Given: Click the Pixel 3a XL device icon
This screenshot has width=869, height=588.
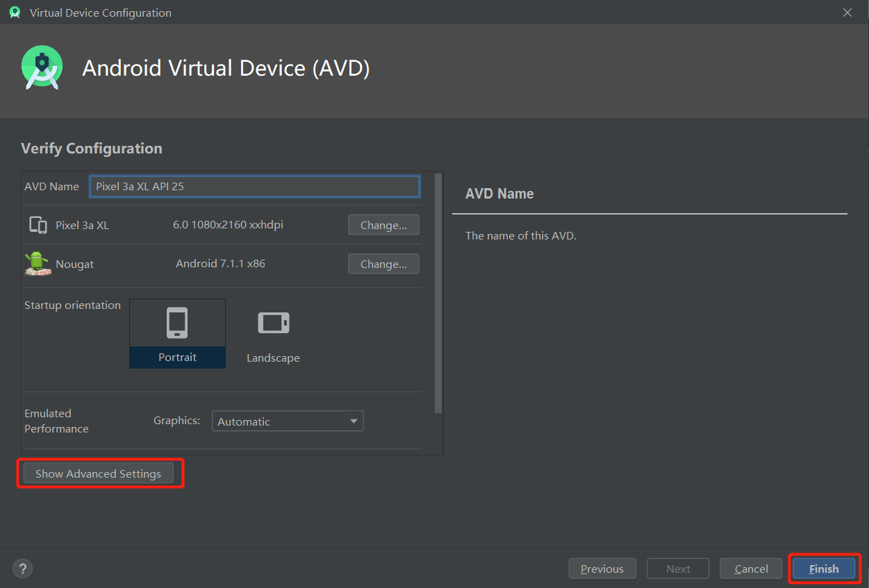Looking at the screenshot, I should pos(38,225).
